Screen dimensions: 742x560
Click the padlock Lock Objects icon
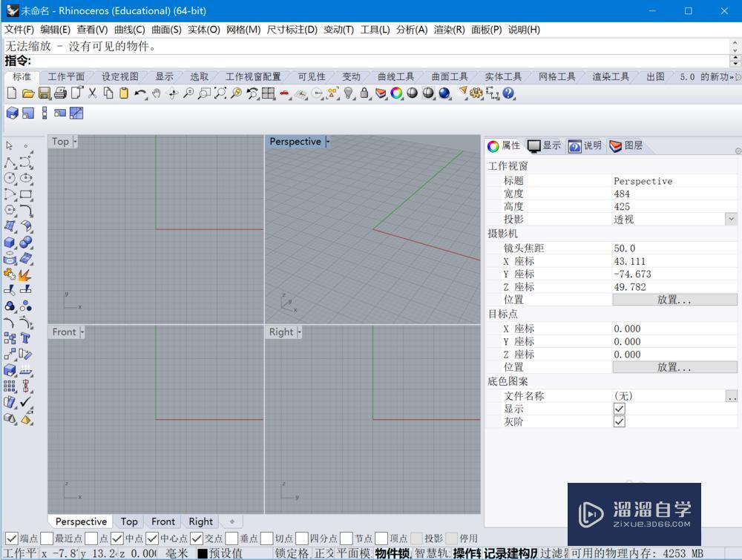pyautogui.click(x=364, y=93)
